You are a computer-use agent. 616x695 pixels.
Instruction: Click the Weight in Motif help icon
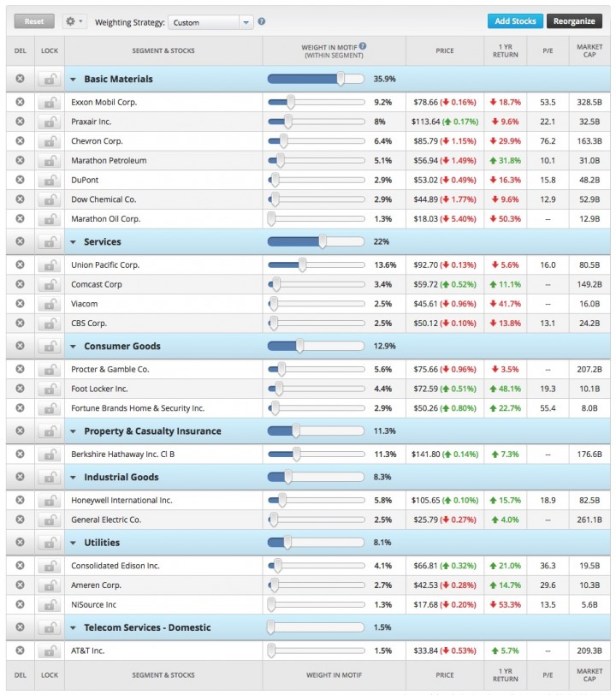pos(363,45)
